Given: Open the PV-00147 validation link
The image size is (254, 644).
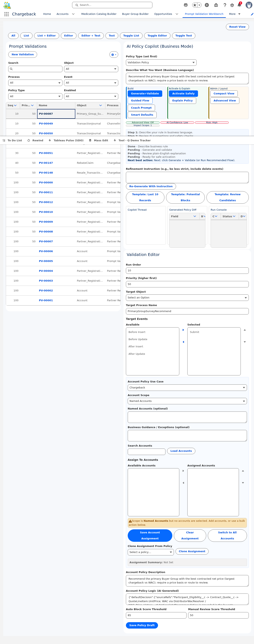Looking at the screenshot, I should [x=46, y=163].
